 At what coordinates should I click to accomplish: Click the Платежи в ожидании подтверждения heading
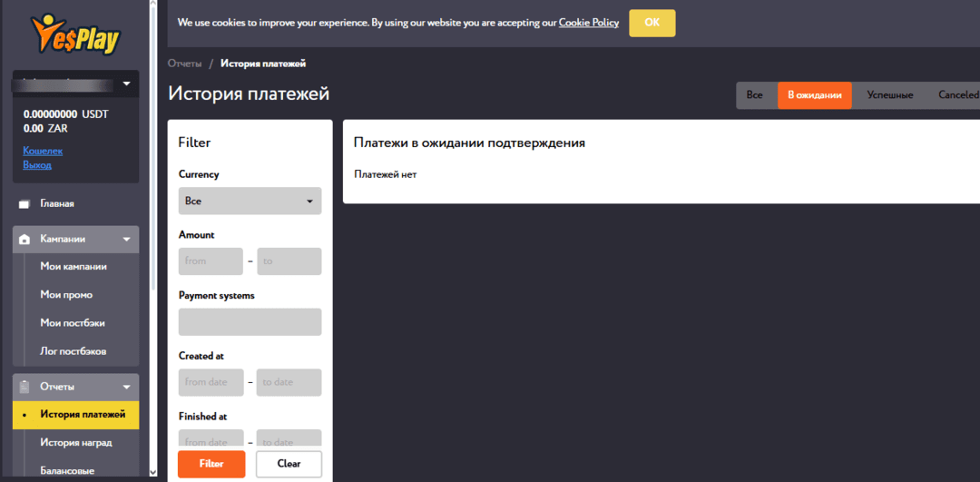coord(469,143)
